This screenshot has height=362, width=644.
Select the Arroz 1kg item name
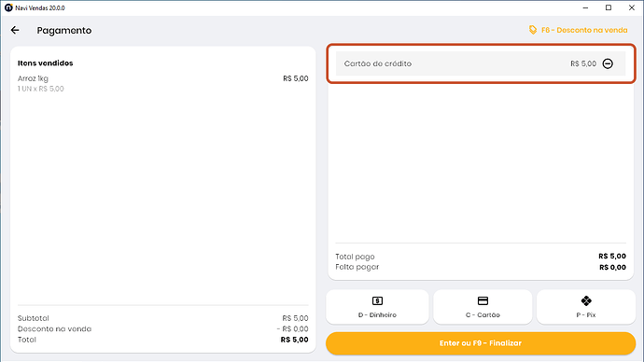click(x=33, y=78)
